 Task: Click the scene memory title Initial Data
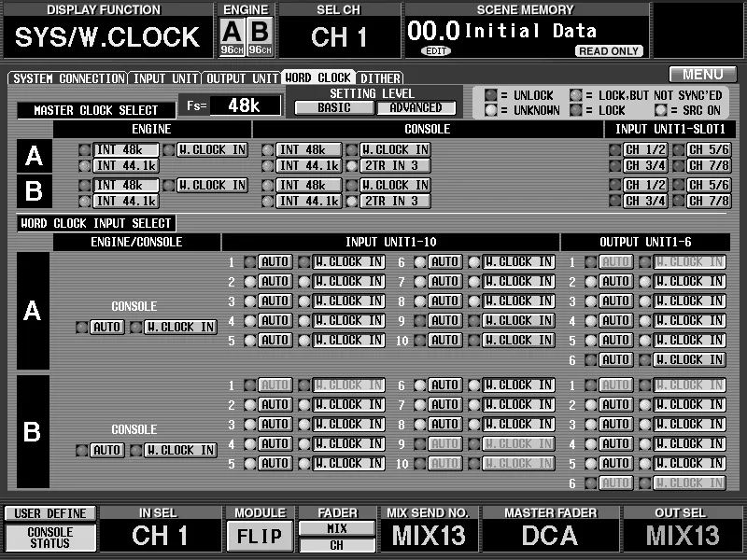(x=529, y=31)
